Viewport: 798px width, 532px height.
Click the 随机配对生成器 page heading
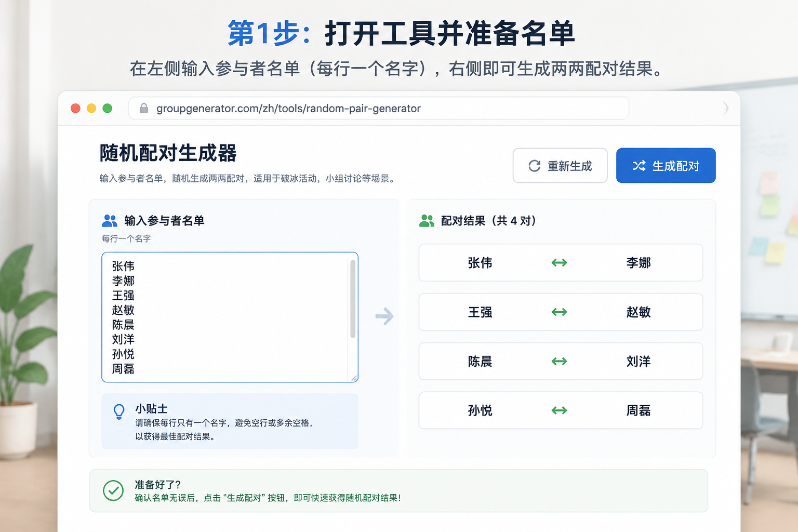tap(168, 153)
